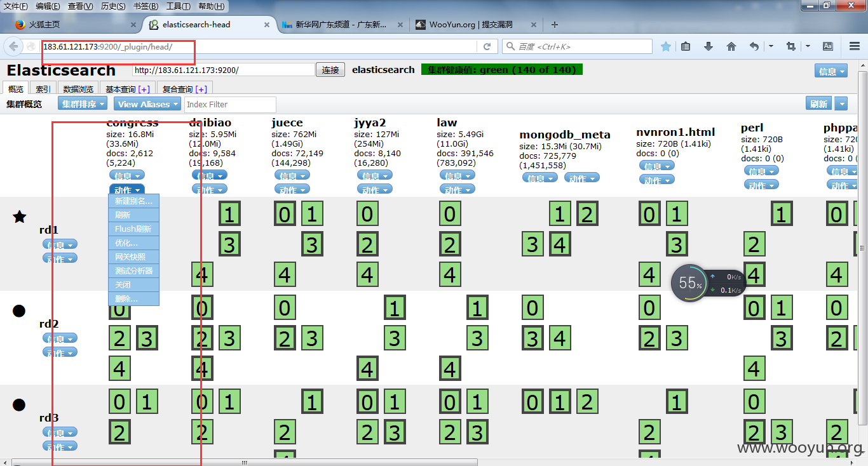868x466 pixels.
Task: Select 测试分析器 from the action menu
Action: pos(133,271)
